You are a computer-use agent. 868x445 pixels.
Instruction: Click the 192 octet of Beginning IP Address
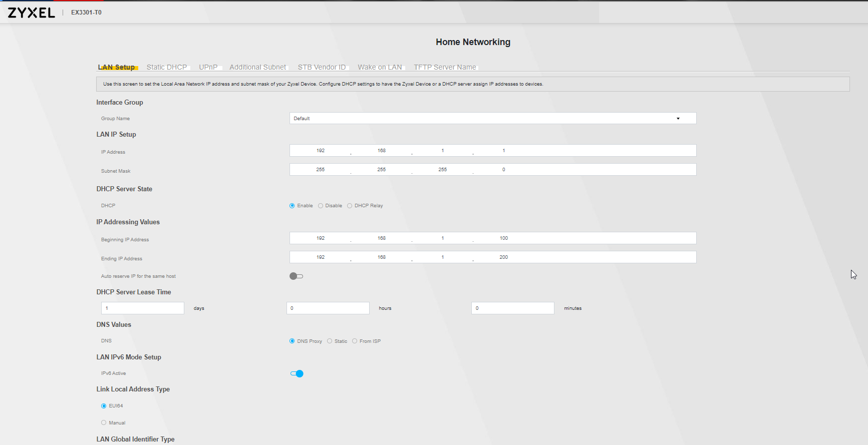(321, 238)
